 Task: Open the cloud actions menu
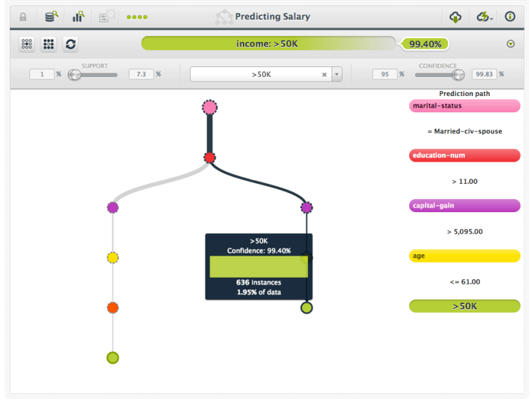485,17
